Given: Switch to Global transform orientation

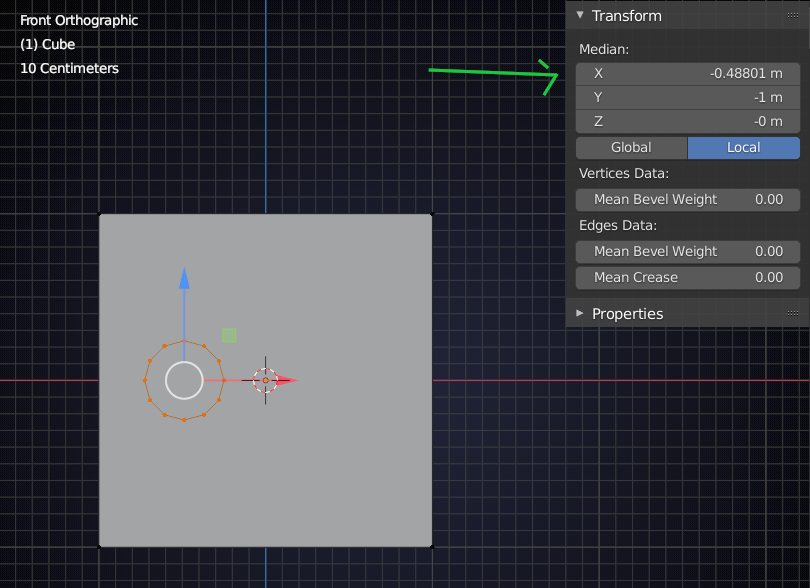Looking at the screenshot, I should 631,147.
